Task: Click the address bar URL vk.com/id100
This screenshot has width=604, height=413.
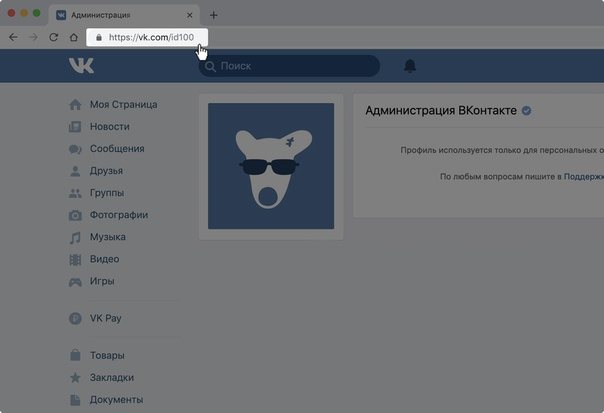Action: coord(151,37)
